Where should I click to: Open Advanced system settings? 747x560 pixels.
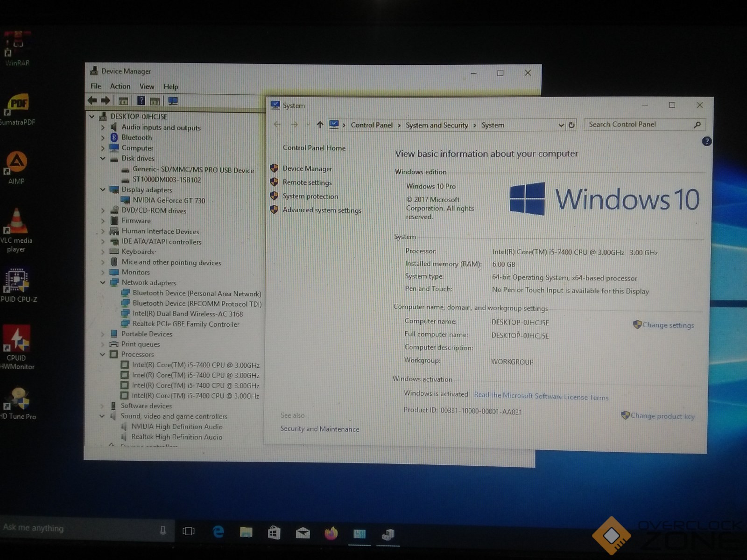322,210
